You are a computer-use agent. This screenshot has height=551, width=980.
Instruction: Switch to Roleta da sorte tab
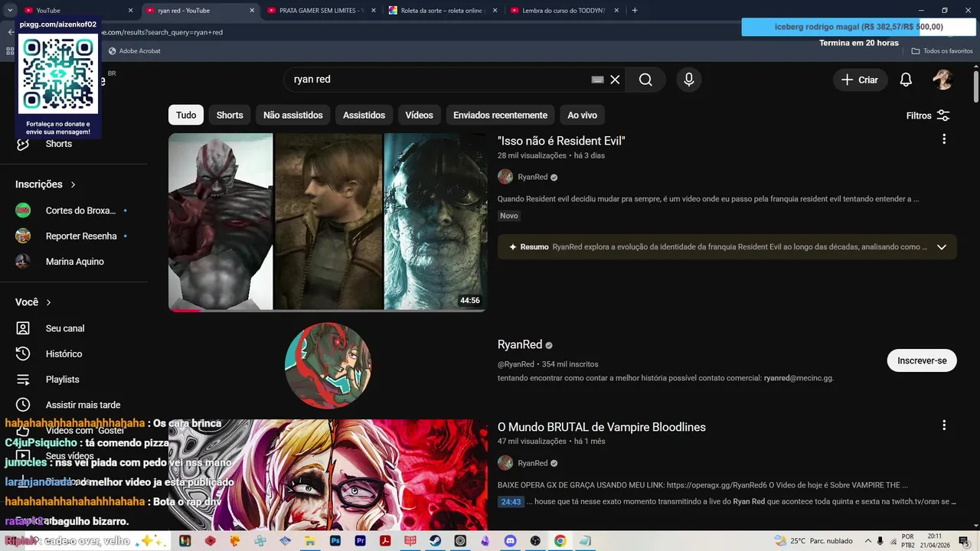click(x=443, y=11)
